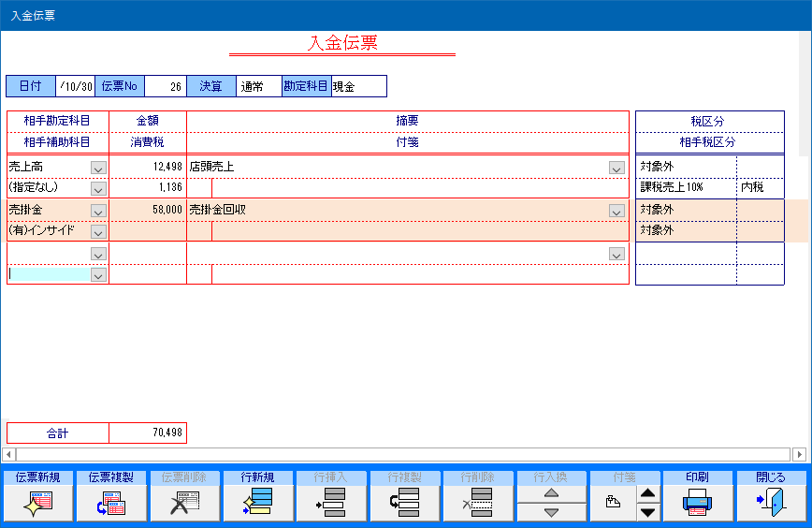Click the 伝票新規 new voucher icon
The image size is (812, 528).
[x=37, y=503]
